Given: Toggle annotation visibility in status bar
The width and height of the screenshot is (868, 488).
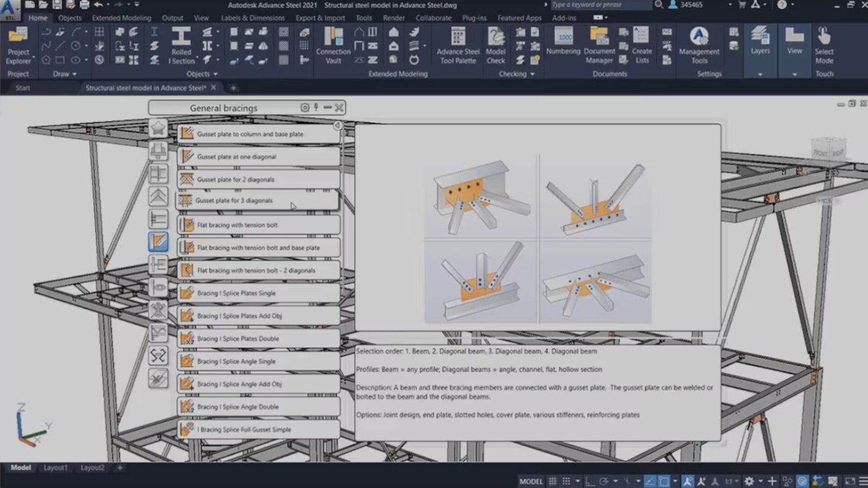Looking at the screenshot, I should 688,481.
